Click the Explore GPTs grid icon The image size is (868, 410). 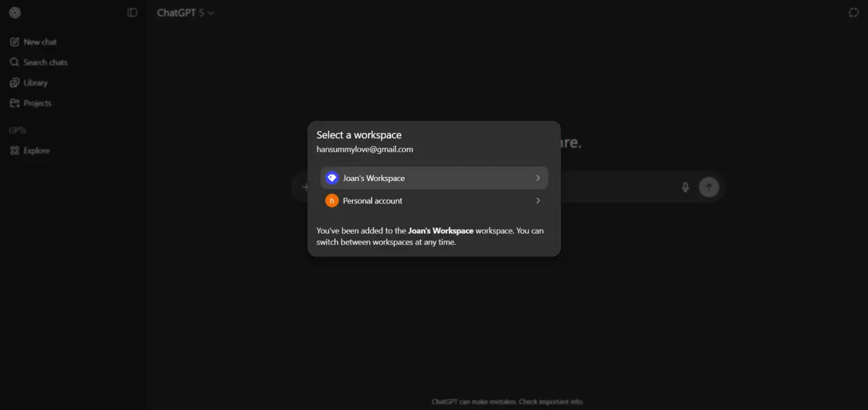coord(14,150)
